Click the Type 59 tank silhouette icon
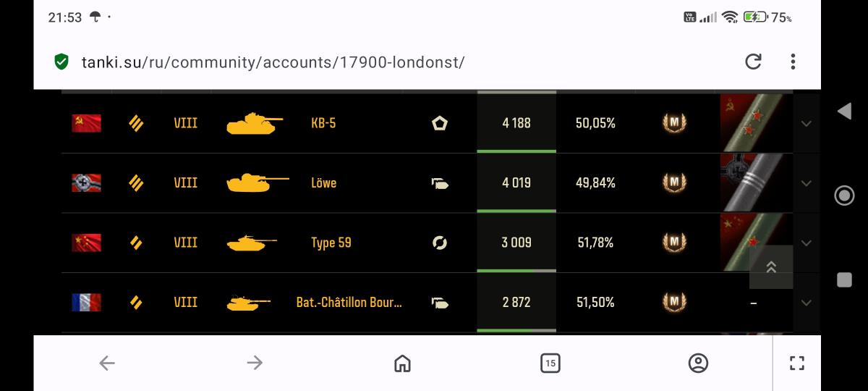Viewport: 868px width, 391px height. coord(252,243)
